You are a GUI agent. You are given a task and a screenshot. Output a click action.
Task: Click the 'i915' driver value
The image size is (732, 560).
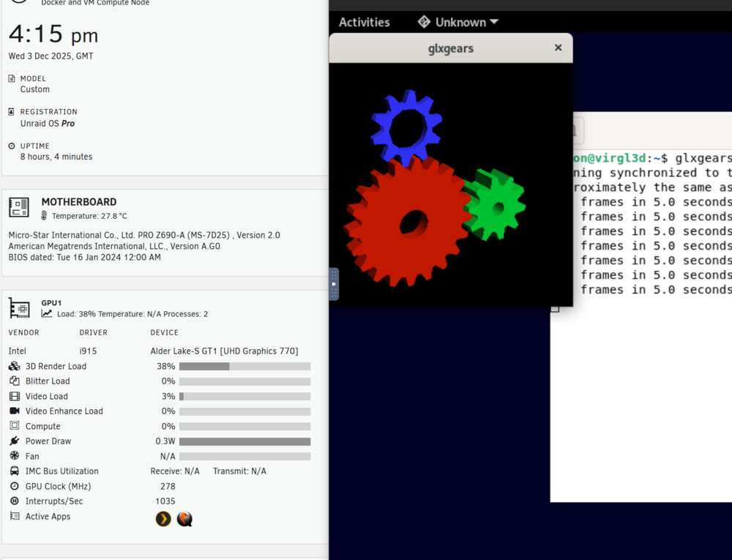[89, 351]
